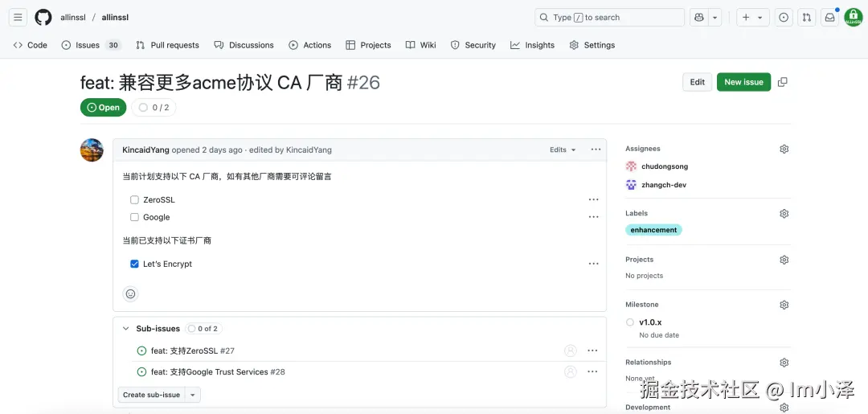Go to the Code tab
Screen dimensions: 868x414
point(31,45)
